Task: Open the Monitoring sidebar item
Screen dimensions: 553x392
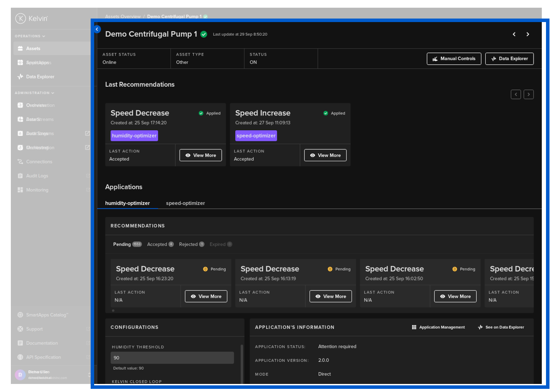Action: coord(37,190)
